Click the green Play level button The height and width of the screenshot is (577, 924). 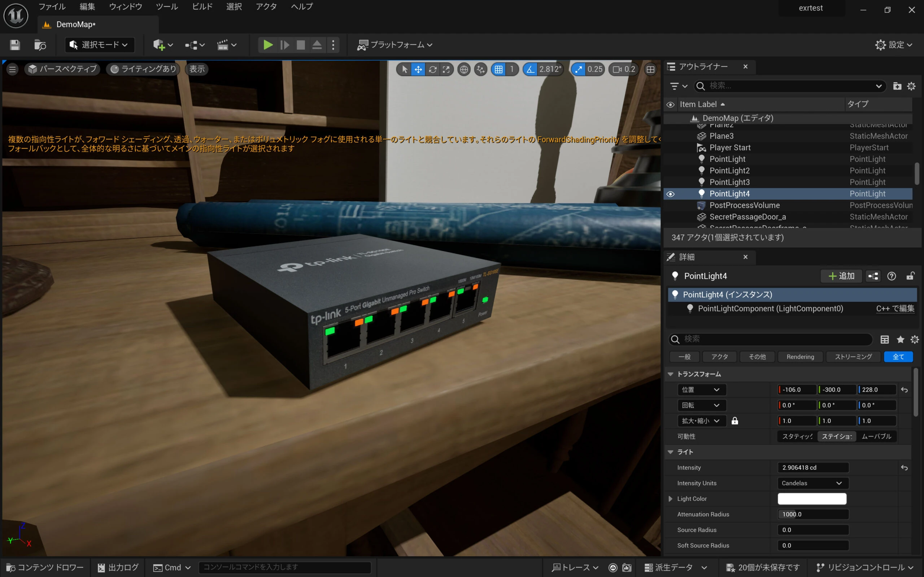[x=268, y=45]
